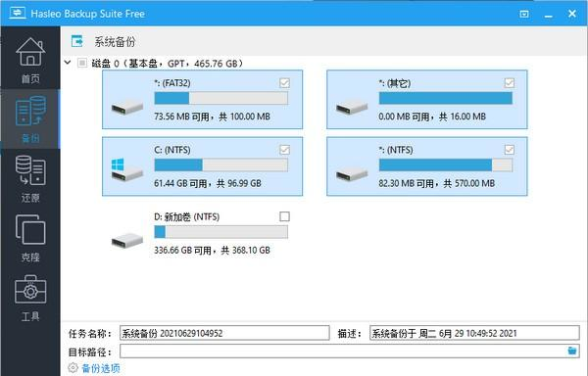The height and width of the screenshot is (376, 588).
Task: Click the 磁盘 0 基本盘 GPT label
Action: pos(168,64)
